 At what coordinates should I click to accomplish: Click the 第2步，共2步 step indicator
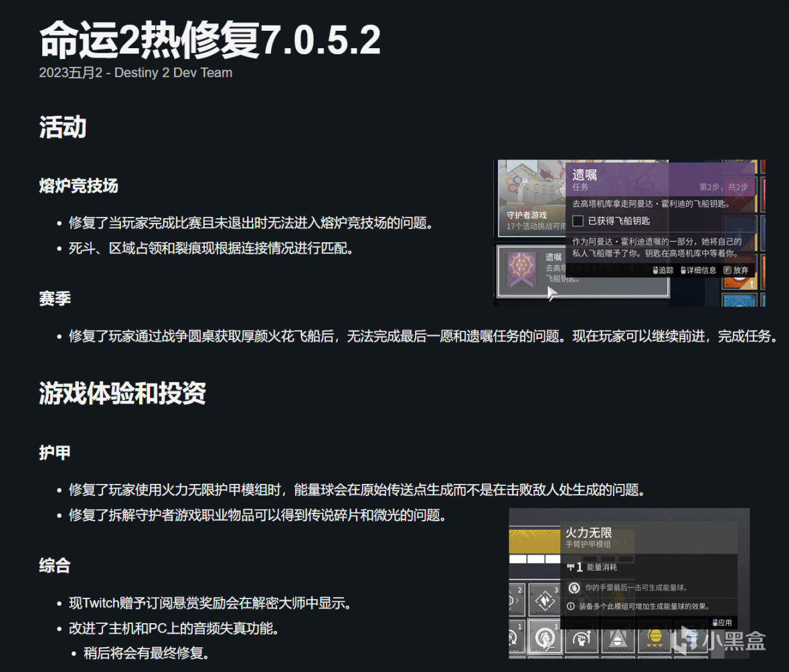tap(723, 187)
